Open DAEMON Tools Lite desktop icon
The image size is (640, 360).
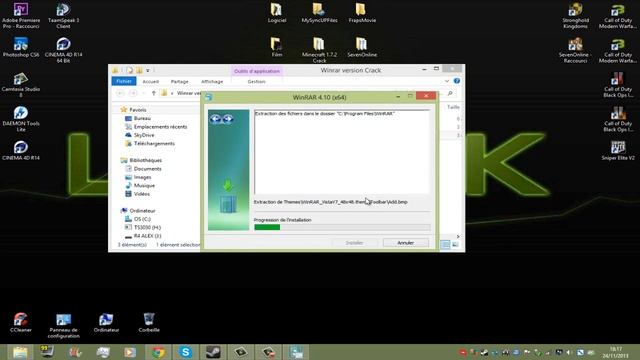click(21, 119)
